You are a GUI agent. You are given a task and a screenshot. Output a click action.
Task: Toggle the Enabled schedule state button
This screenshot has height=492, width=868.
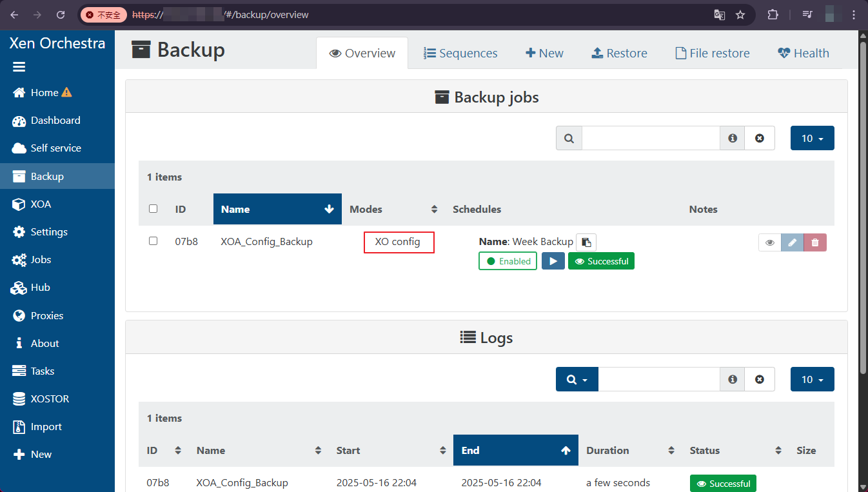click(x=508, y=261)
